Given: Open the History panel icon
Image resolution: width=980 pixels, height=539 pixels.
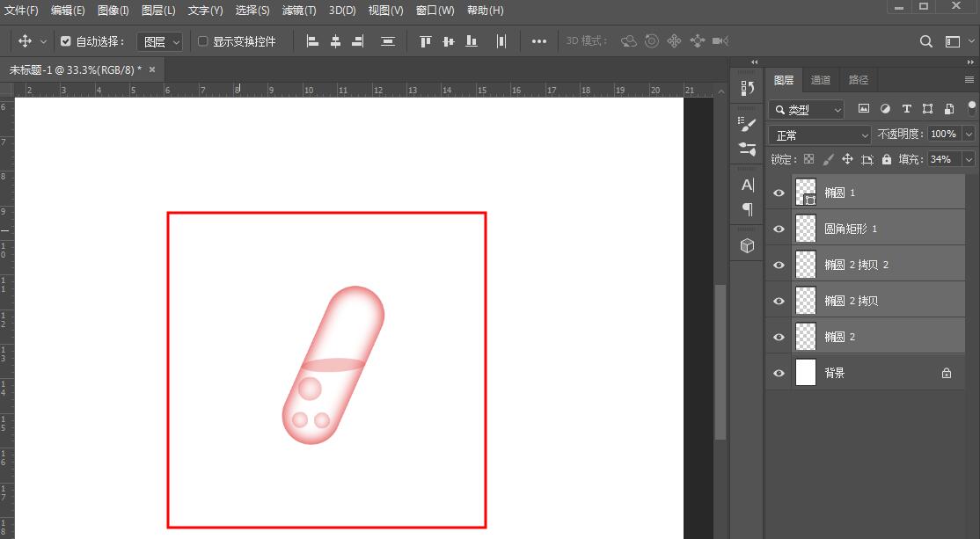Looking at the screenshot, I should point(747,88).
